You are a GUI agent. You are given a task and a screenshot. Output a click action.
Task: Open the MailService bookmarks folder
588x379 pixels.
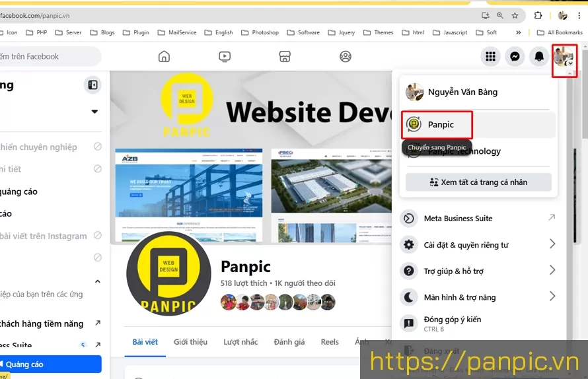(177, 32)
